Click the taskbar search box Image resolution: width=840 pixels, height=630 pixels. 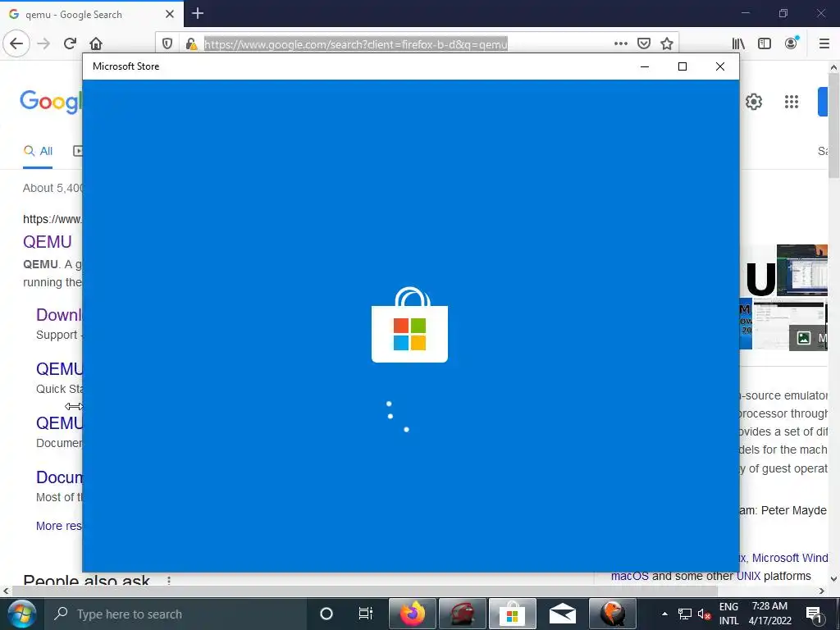(175, 614)
